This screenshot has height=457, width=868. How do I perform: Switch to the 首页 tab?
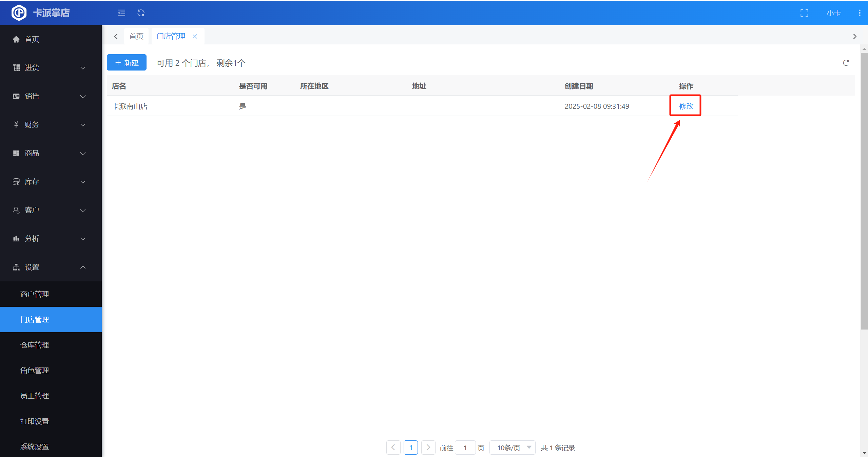pyautogui.click(x=136, y=36)
